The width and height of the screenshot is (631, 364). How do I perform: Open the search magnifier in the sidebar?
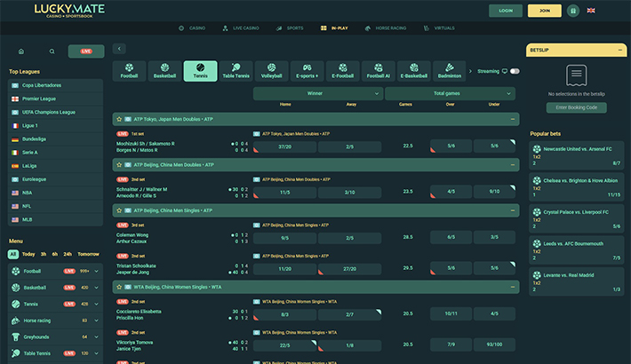52,51
